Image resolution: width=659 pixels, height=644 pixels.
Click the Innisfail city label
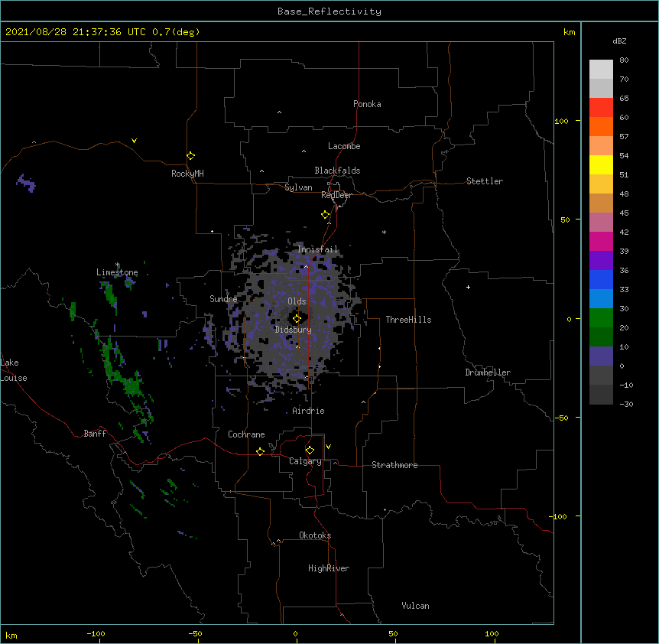pos(318,249)
